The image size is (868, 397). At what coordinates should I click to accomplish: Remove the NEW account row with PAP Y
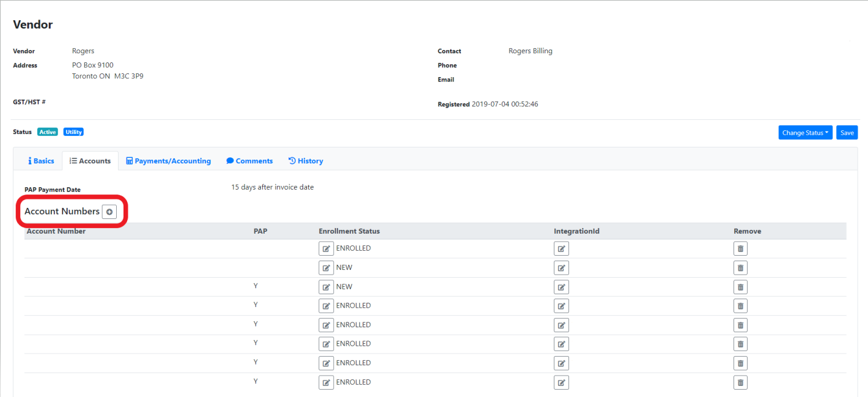(x=740, y=287)
